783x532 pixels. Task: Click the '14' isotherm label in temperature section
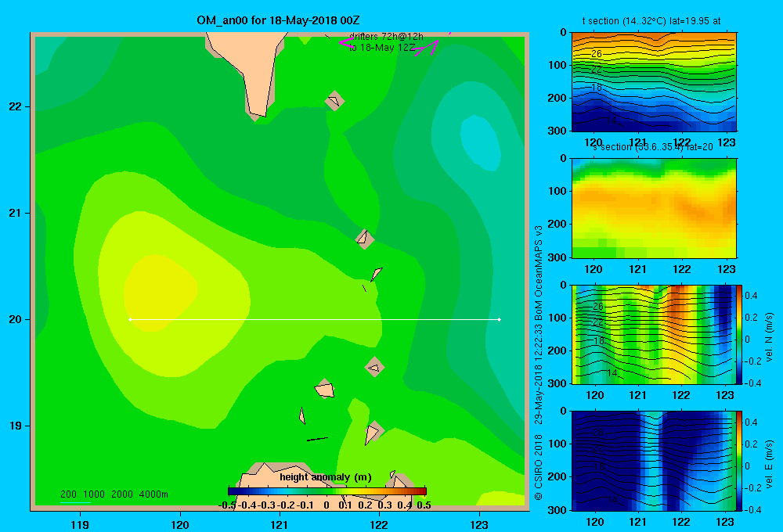pos(612,120)
